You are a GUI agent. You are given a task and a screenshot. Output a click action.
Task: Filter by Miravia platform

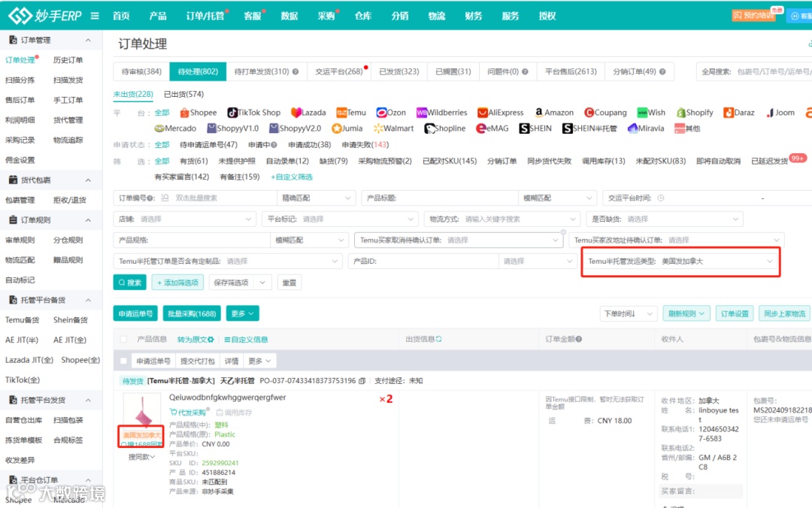point(646,129)
